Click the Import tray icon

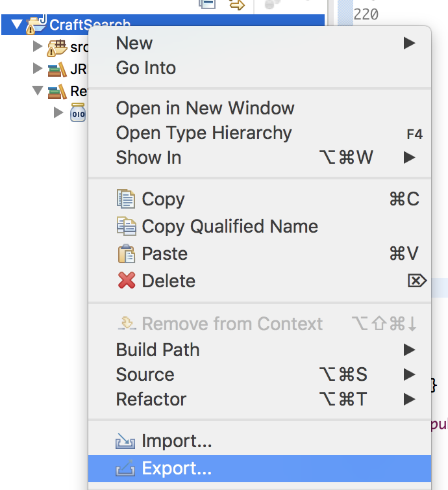pyautogui.click(x=126, y=443)
